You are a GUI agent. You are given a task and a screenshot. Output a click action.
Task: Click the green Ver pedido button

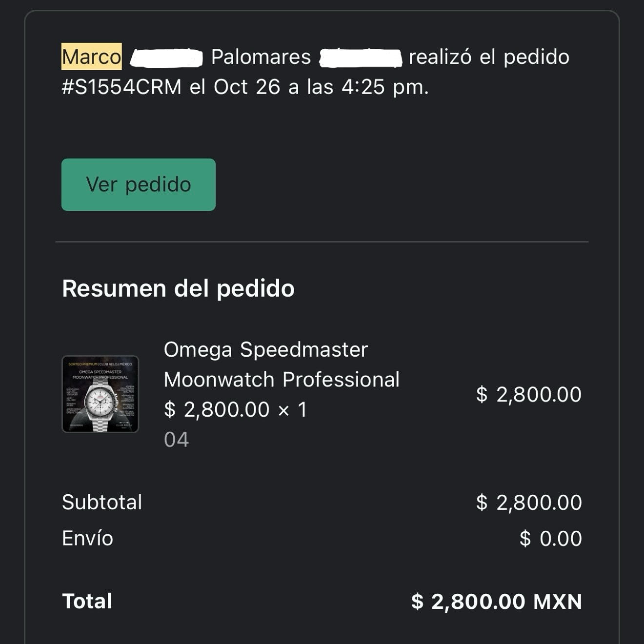(138, 184)
